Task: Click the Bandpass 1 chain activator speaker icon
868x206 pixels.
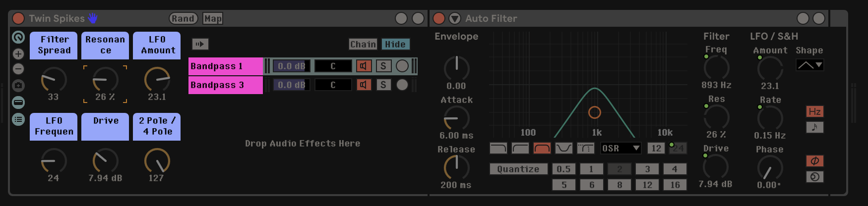Action: tap(364, 66)
